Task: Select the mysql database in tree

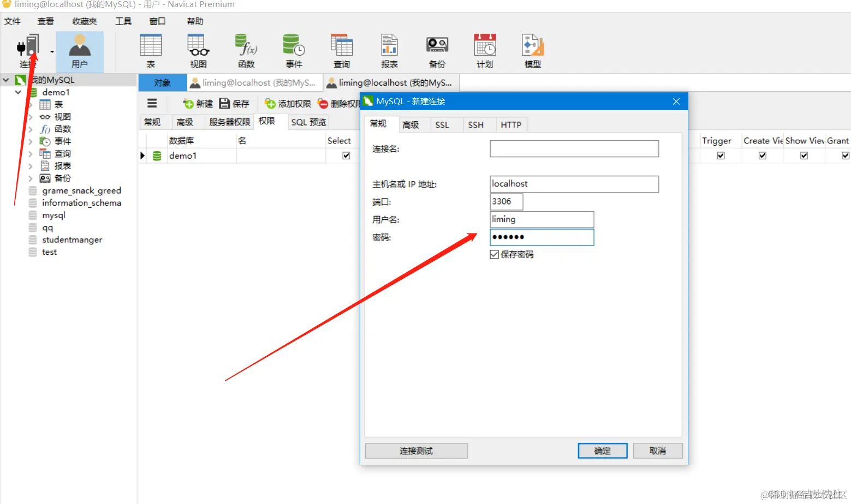Action: tap(47, 215)
